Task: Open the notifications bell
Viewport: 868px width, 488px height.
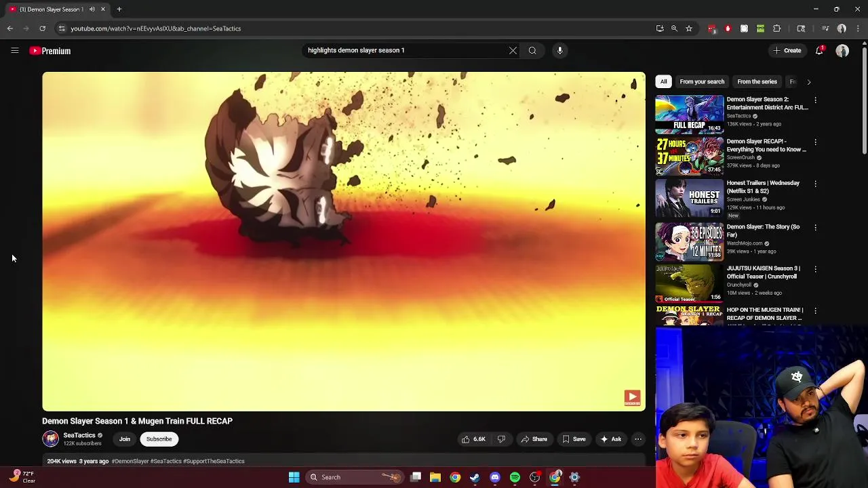Action: 819,50
